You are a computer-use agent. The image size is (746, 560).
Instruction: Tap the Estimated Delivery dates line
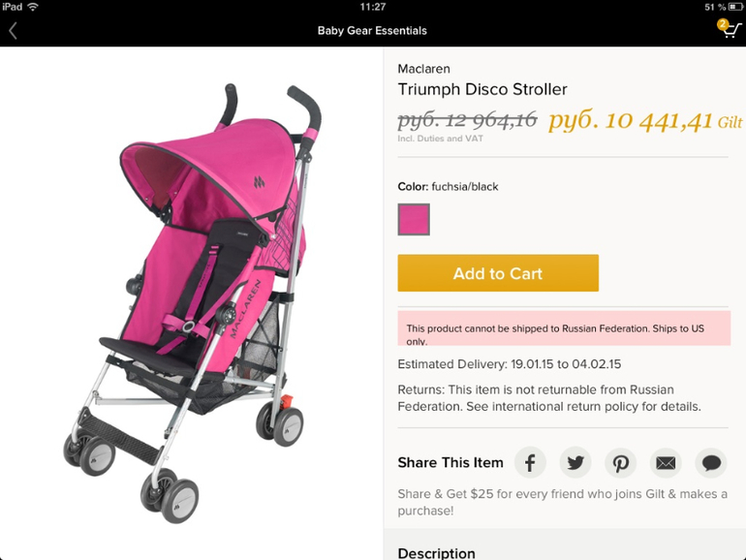509,364
